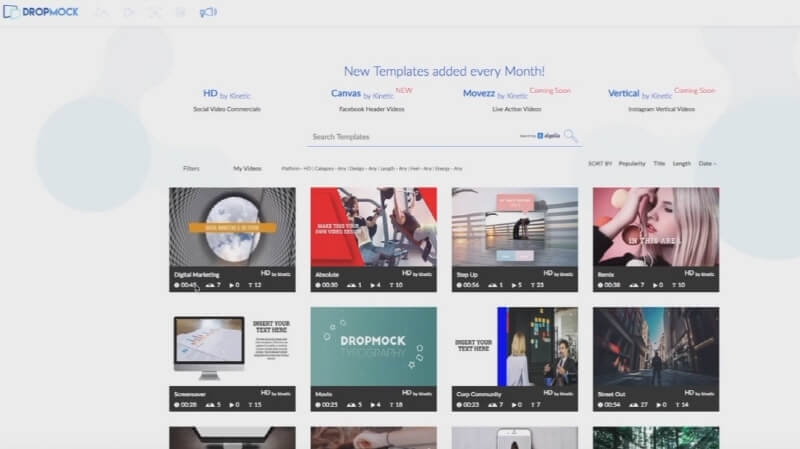Click image count icon on Remix card

tap(633, 285)
